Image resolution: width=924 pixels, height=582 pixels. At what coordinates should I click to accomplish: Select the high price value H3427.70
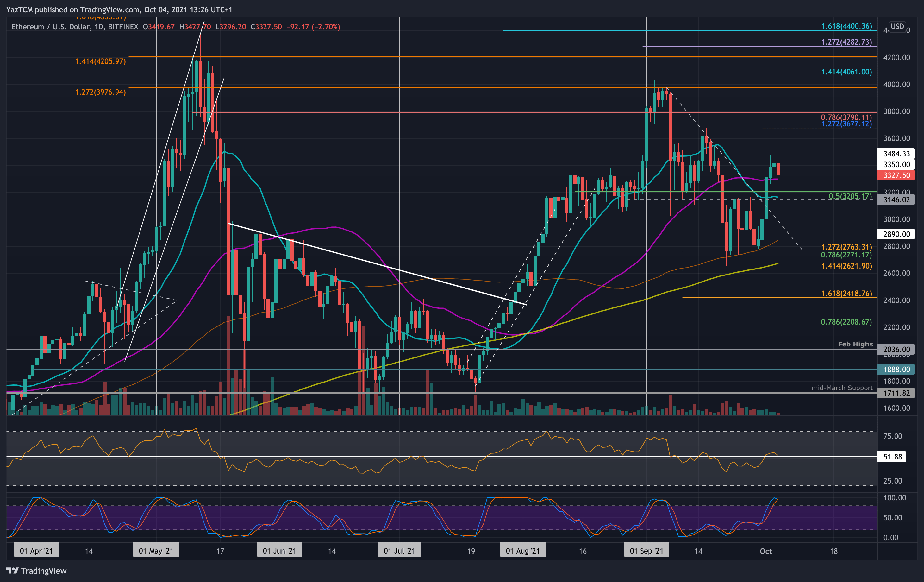coord(195,27)
